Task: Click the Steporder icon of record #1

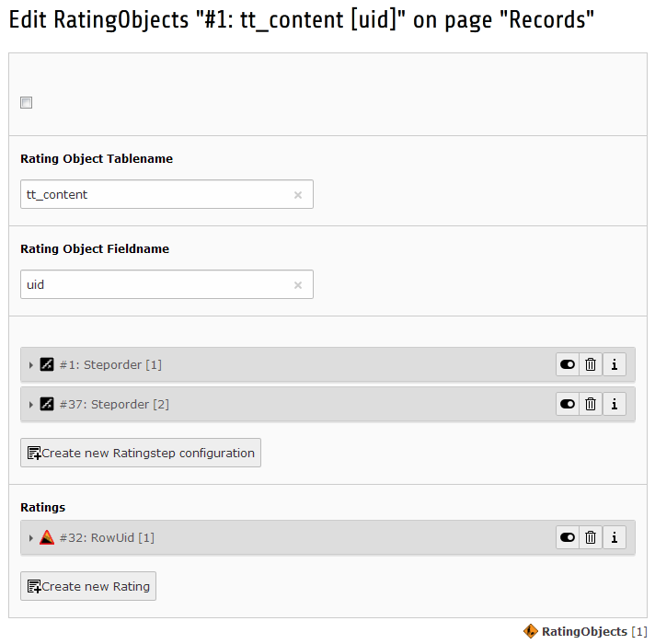Action: 47,364
